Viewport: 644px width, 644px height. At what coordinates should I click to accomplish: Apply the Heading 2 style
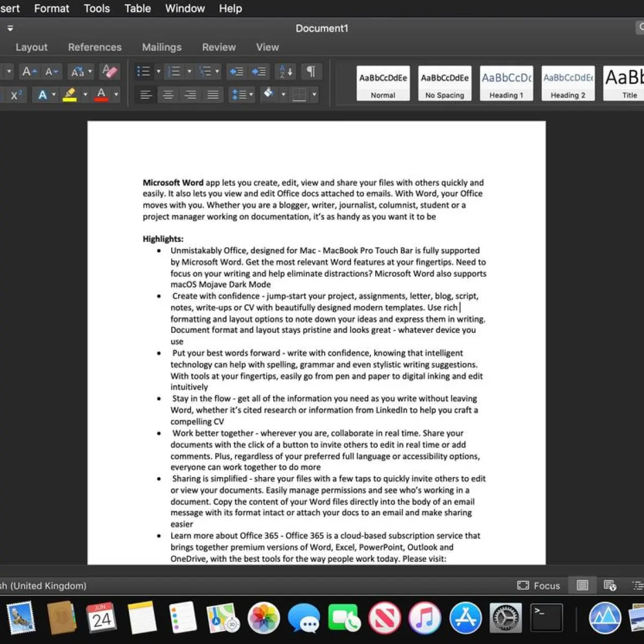(x=568, y=83)
